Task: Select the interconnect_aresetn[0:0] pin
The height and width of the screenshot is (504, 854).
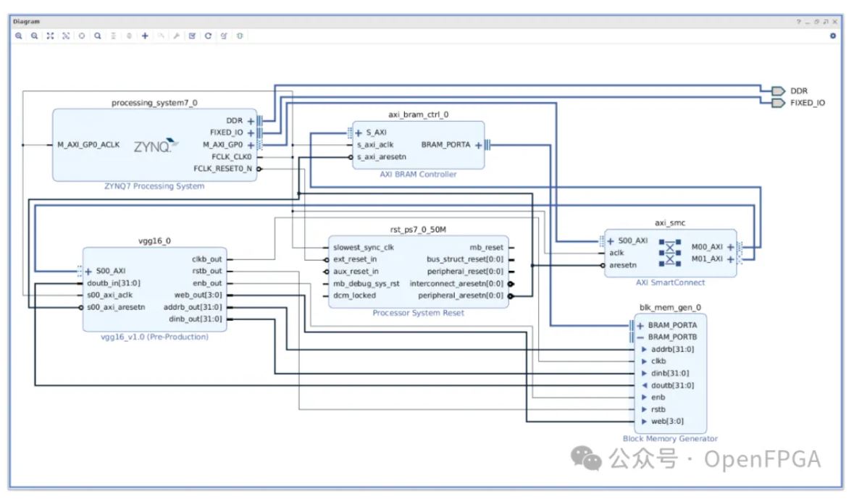Action: click(456, 284)
